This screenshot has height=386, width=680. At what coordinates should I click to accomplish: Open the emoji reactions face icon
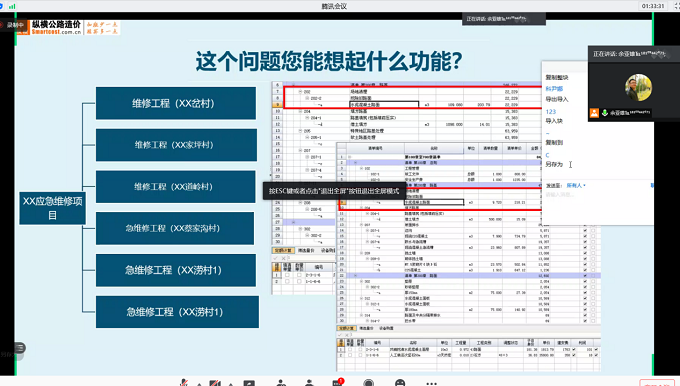tap(400, 383)
